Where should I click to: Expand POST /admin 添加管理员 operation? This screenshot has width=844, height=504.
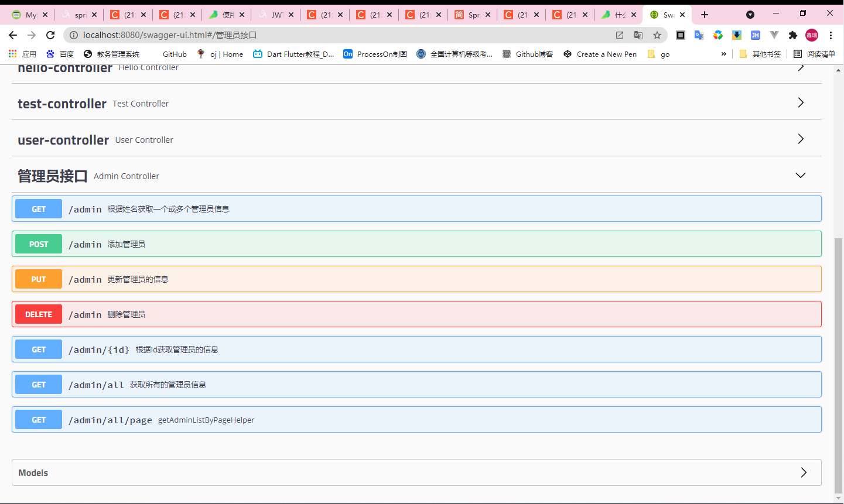tap(416, 244)
